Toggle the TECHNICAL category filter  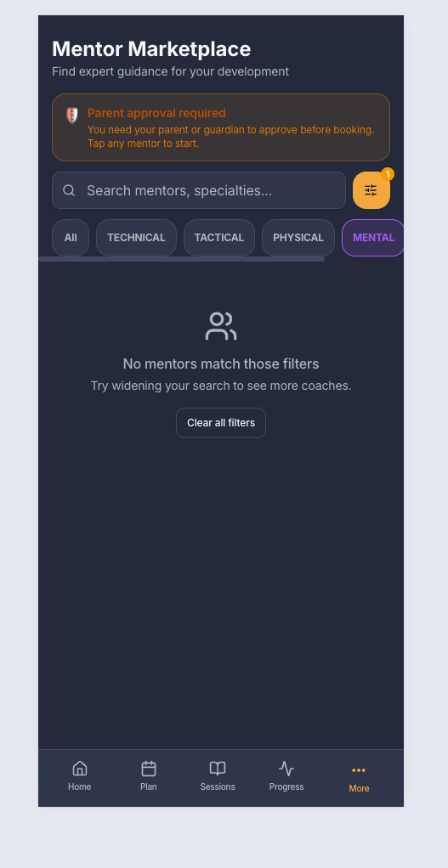136,238
